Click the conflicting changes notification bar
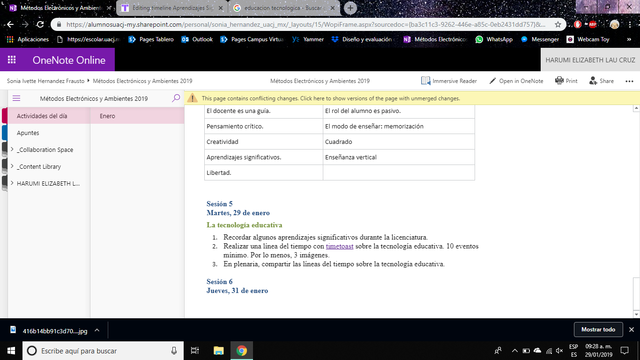This screenshot has width=640, height=360. (412, 98)
